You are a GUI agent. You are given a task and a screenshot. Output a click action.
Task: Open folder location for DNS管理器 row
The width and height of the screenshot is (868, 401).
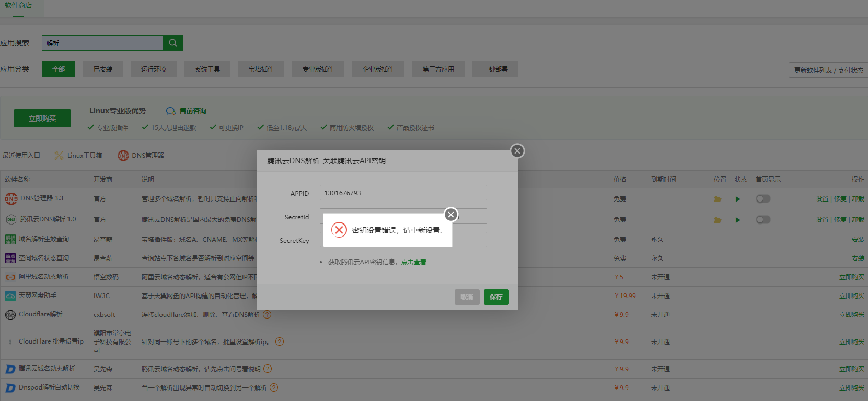coord(717,199)
